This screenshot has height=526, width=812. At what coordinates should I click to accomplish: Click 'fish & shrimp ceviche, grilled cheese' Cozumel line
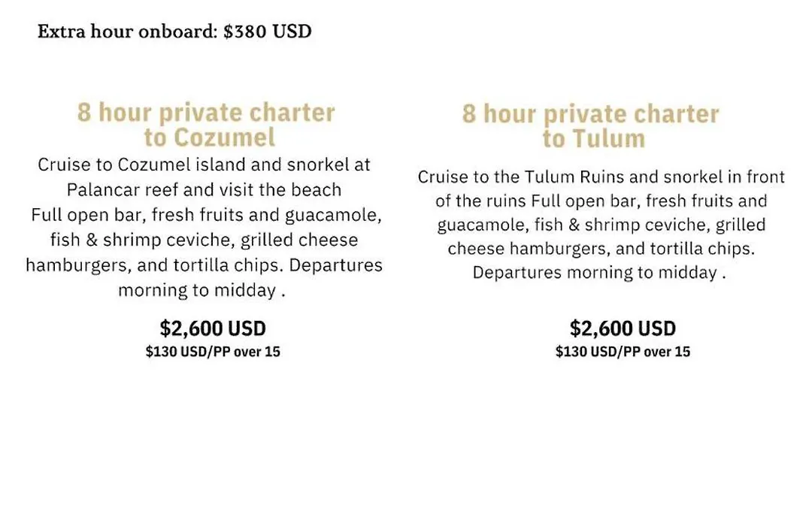[204, 240]
